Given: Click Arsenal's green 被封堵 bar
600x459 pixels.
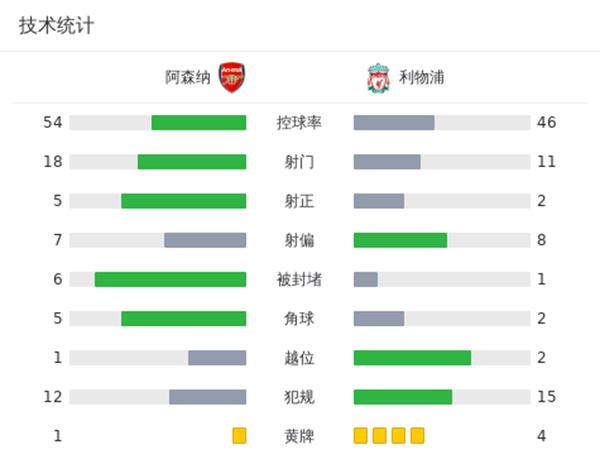Looking at the screenshot, I should tap(170, 279).
